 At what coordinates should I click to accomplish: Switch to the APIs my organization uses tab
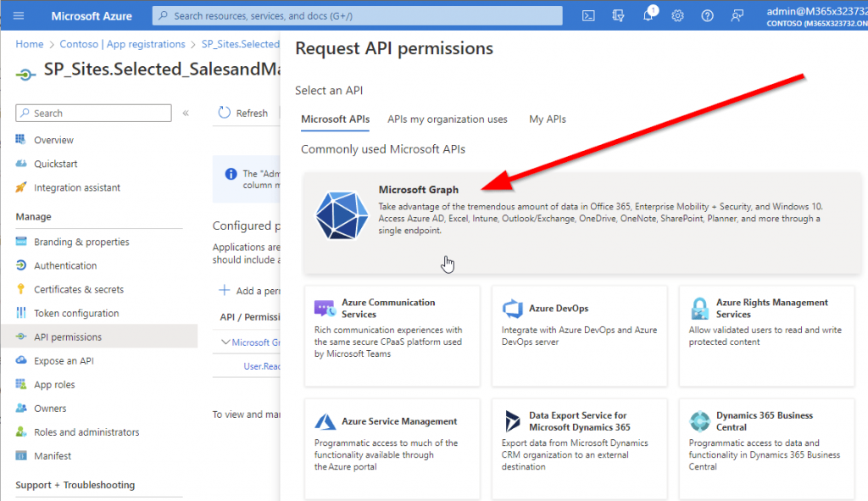click(448, 119)
